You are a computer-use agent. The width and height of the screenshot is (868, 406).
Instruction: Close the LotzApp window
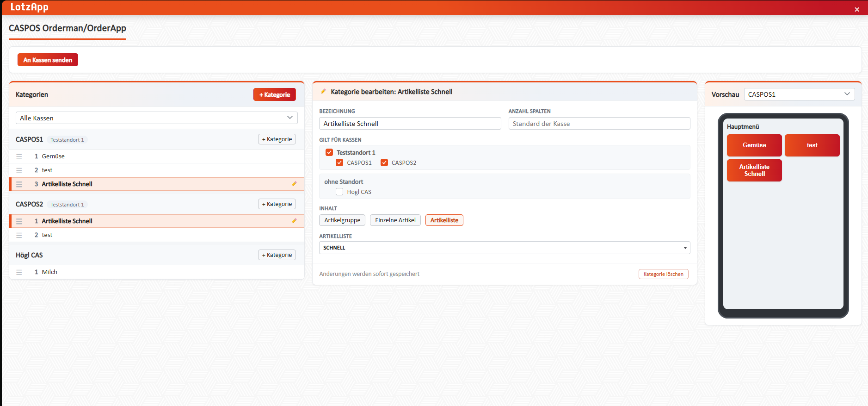pyautogui.click(x=857, y=9)
